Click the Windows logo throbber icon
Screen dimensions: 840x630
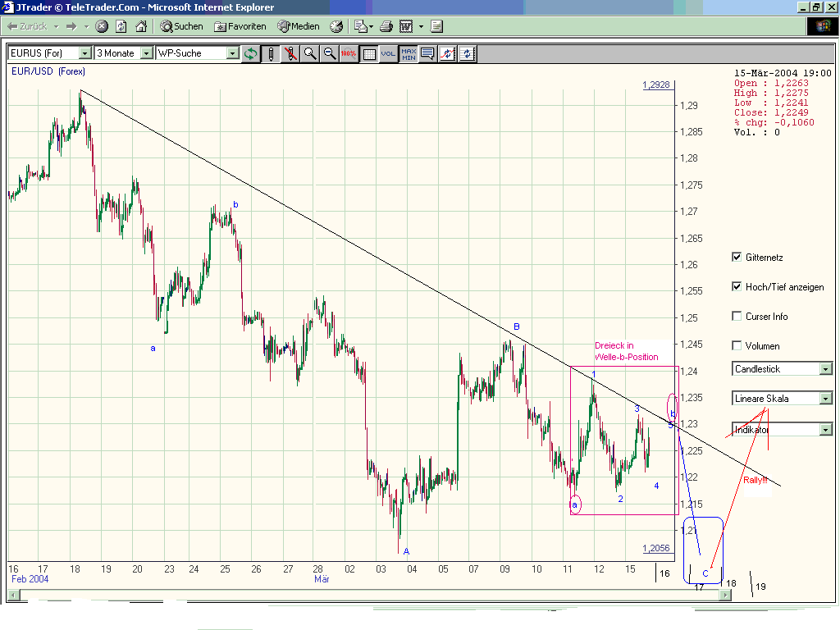tap(822, 26)
